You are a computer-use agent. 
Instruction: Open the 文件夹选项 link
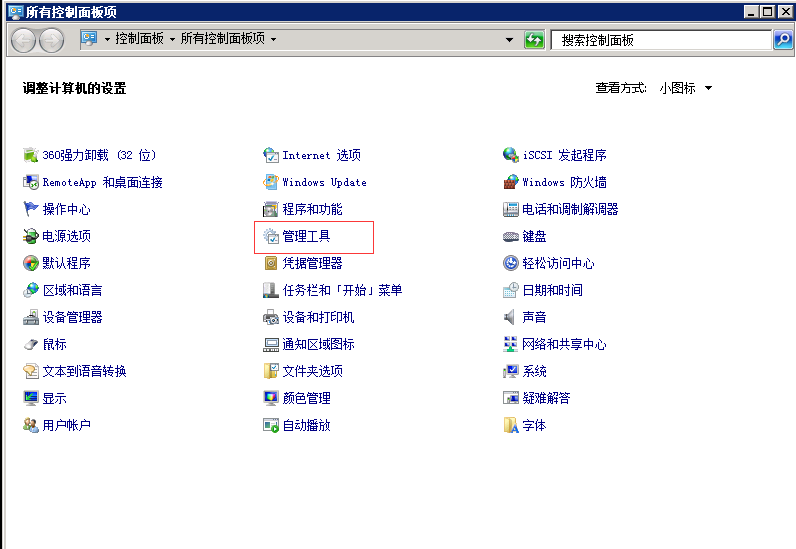click(x=312, y=372)
